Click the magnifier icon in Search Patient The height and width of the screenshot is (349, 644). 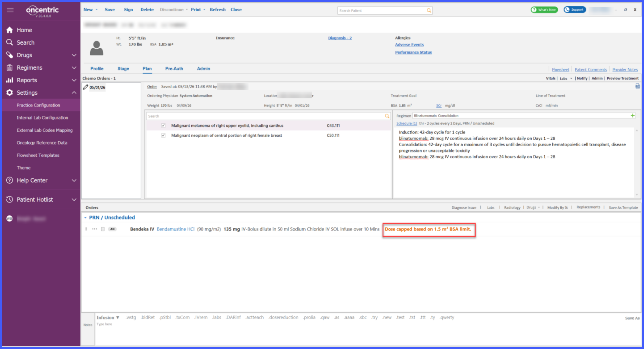[x=429, y=10]
